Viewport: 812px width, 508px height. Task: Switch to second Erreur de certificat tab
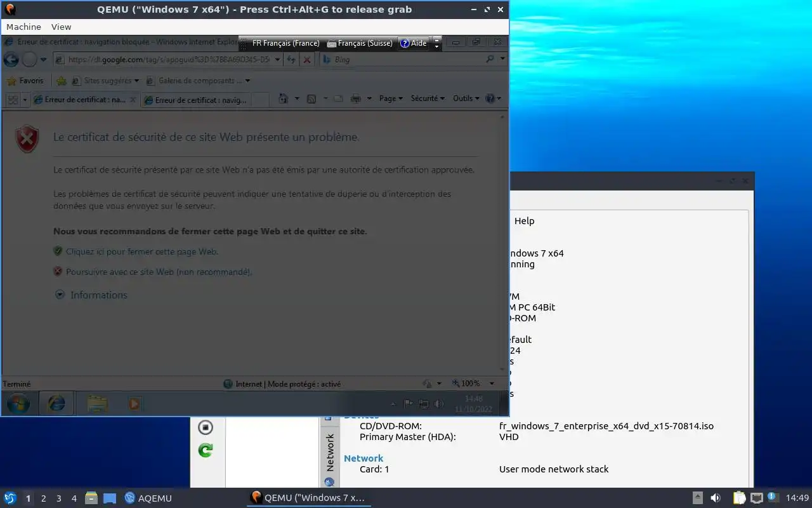[x=196, y=100]
